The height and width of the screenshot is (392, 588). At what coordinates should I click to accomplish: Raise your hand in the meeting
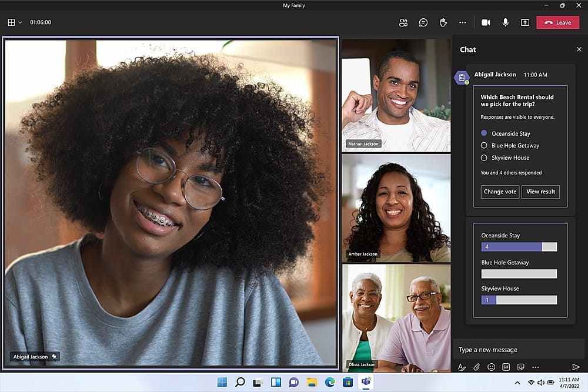443,22
